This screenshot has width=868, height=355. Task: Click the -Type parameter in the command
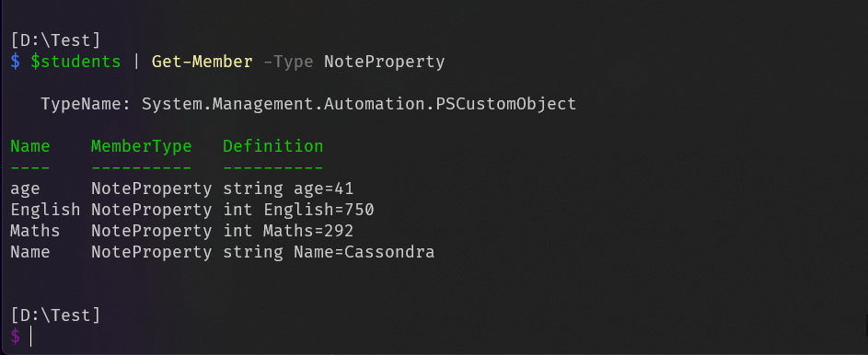point(288,62)
